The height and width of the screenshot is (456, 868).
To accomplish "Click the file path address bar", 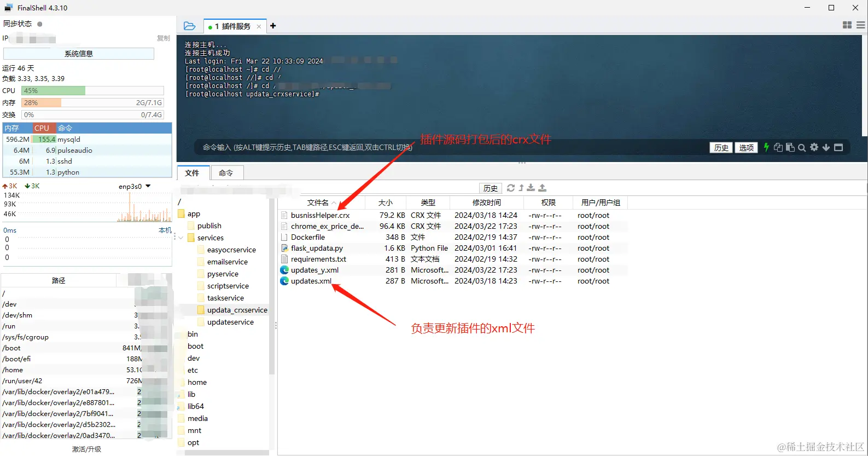I will tap(327, 188).
